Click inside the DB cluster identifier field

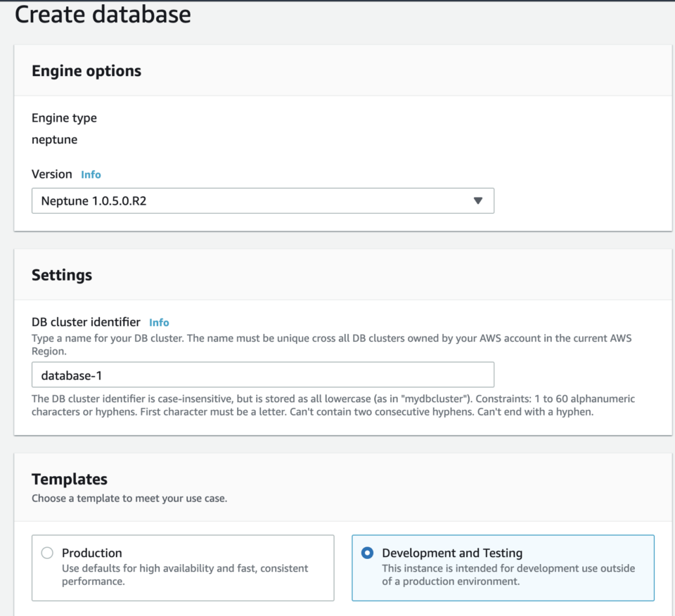[263, 375]
